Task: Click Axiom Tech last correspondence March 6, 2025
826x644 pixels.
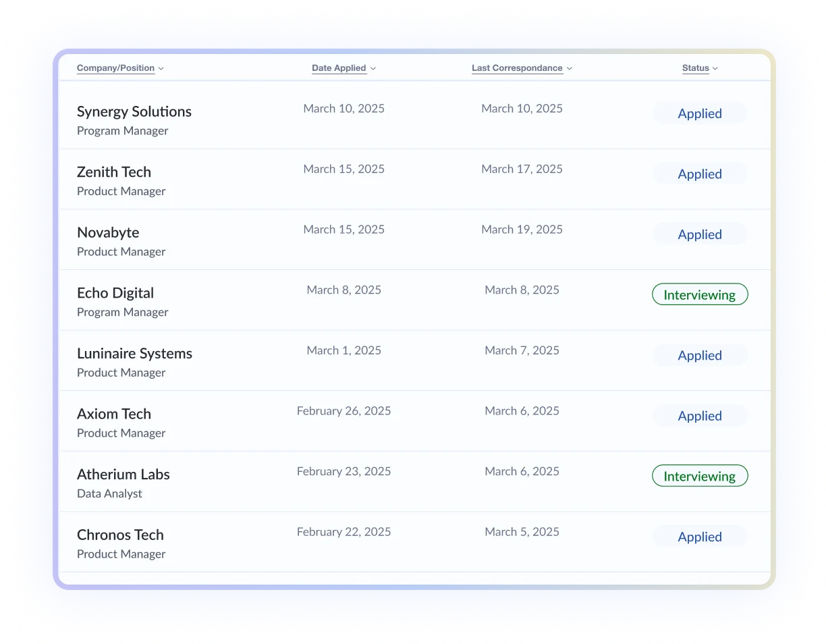Action: [x=522, y=411]
